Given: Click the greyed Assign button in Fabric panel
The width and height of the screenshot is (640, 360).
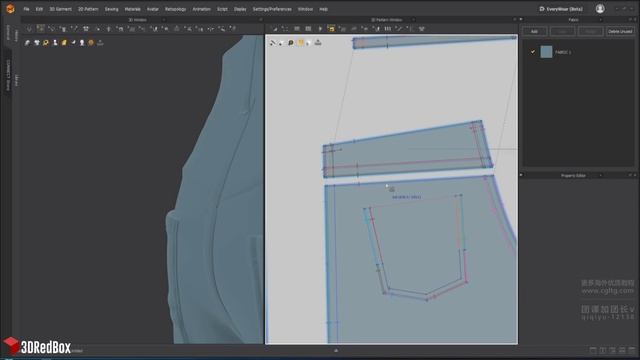Looking at the screenshot, I should [x=590, y=31].
